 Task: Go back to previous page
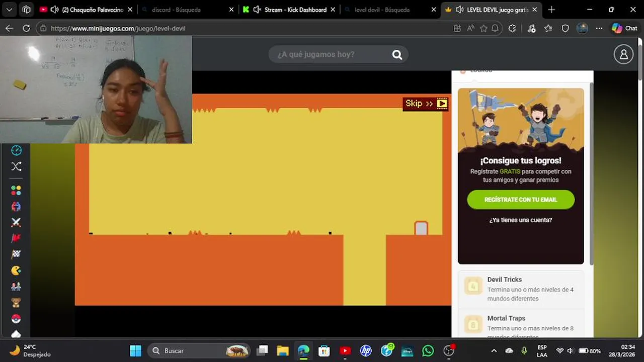[9, 29]
